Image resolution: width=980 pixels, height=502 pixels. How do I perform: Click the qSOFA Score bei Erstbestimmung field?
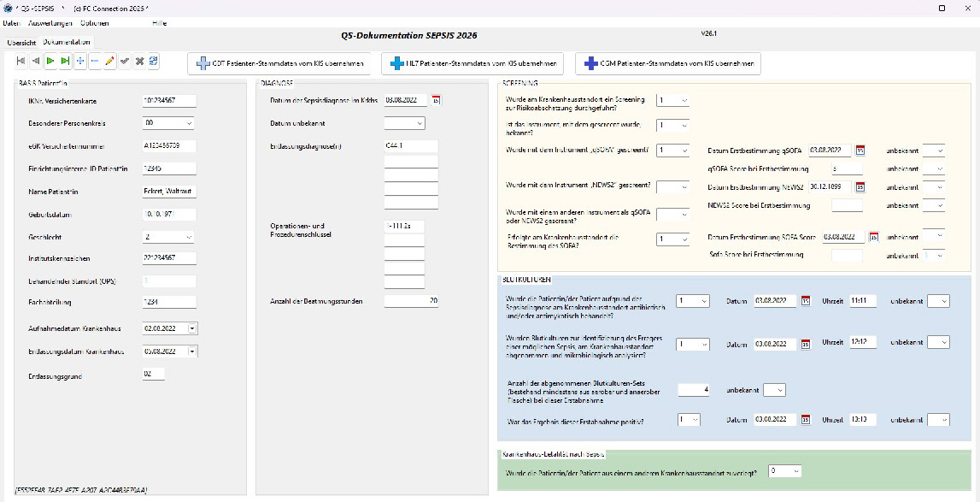click(847, 168)
